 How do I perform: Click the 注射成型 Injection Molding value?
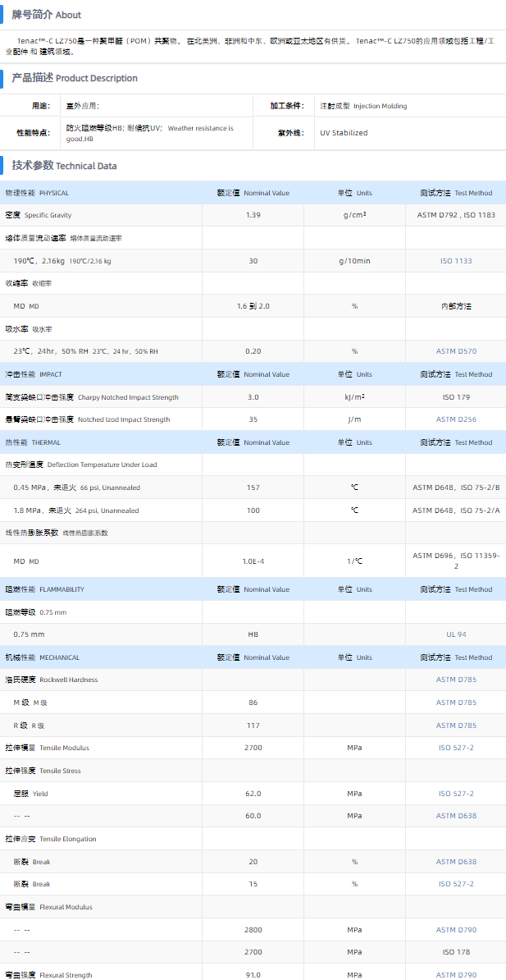(363, 106)
